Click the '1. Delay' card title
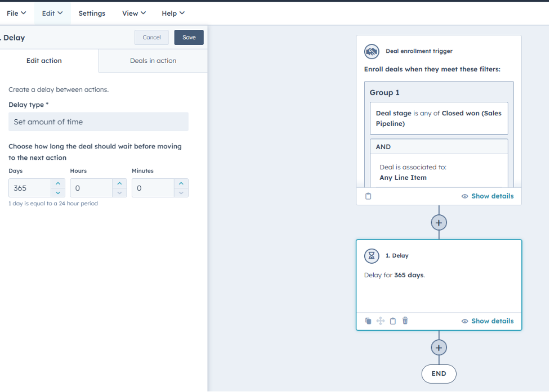This screenshot has height=392, width=550. point(397,256)
